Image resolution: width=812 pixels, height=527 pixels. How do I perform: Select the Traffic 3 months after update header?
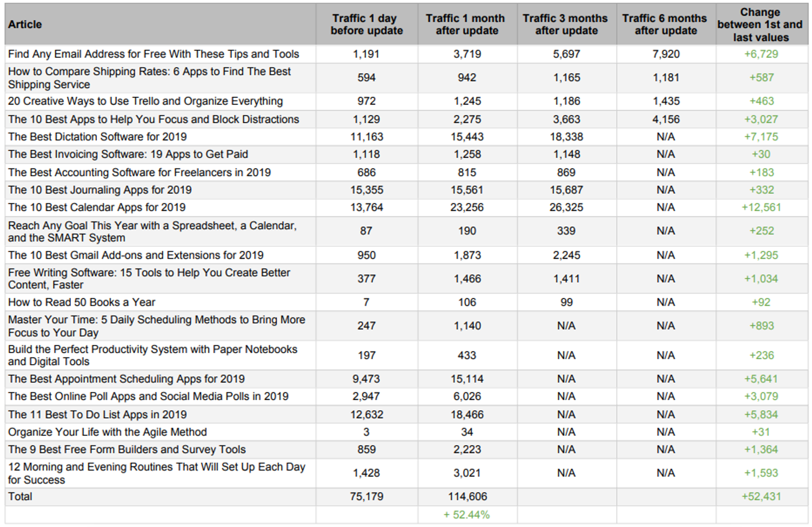566,24
